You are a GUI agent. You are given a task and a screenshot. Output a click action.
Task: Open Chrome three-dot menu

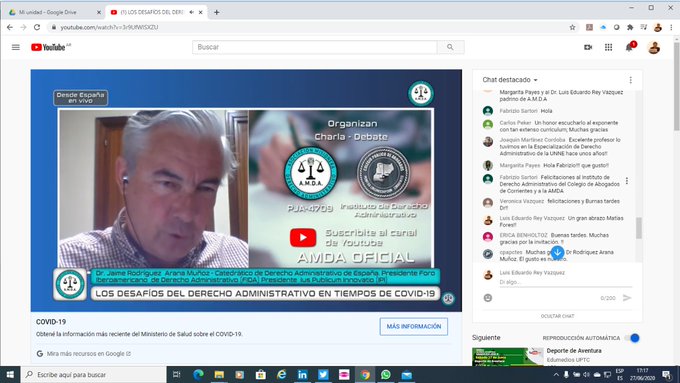[x=671, y=27]
